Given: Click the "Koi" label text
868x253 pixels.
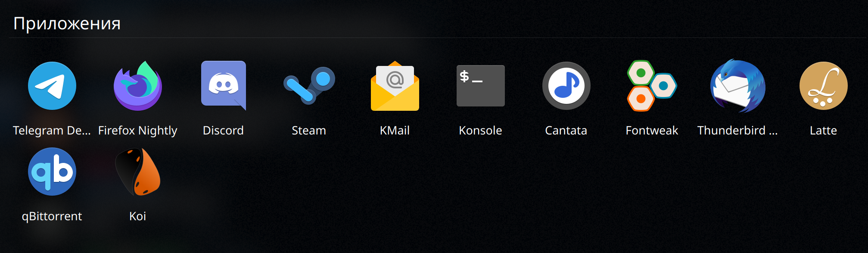Looking at the screenshot, I should tap(138, 216).
